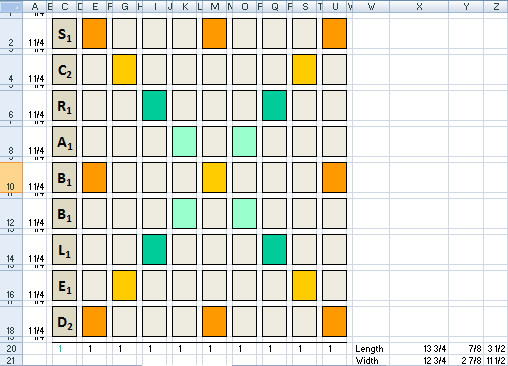The image size is (508, 366).
Task: Select column header C
Action: [65, 6]
